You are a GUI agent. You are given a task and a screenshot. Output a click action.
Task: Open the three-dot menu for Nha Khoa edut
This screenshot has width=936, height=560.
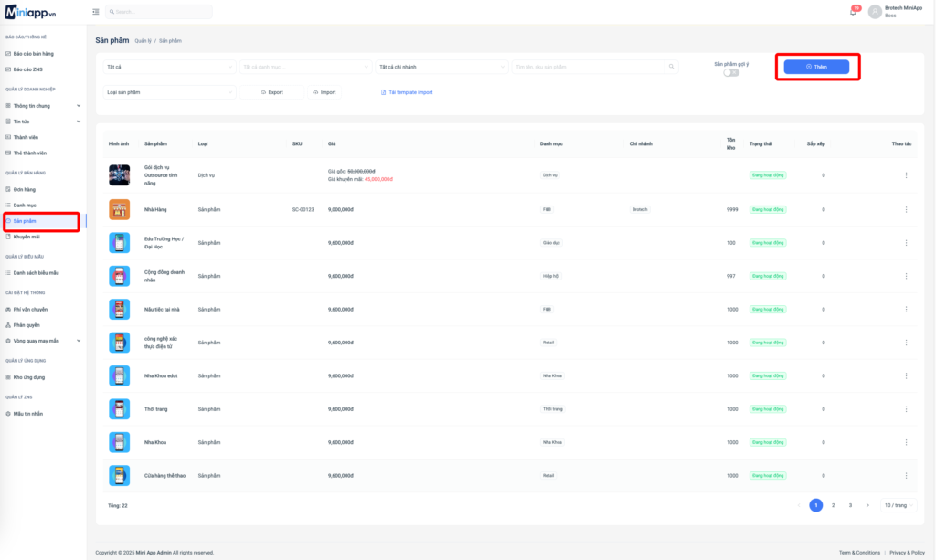(x=906, y=375)
